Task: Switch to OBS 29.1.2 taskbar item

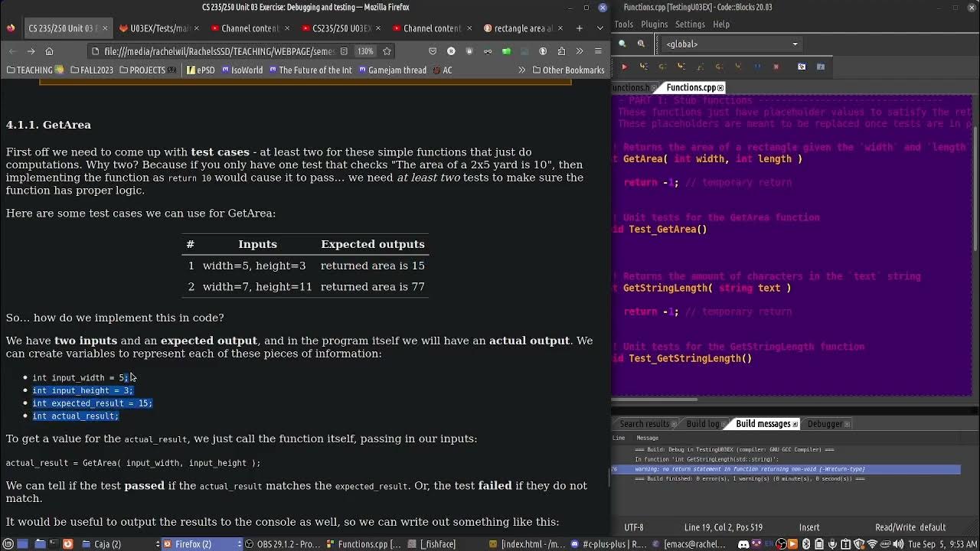Action: pos(286,544)
